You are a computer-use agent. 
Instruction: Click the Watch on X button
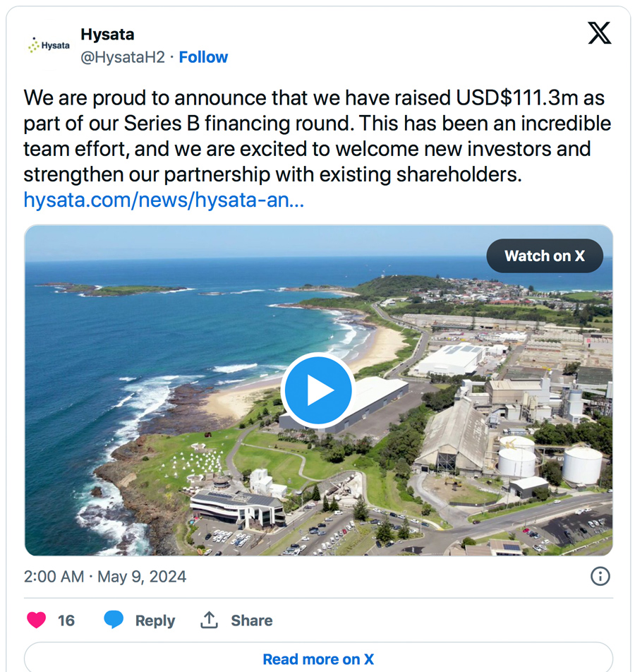[x=544, y=256]
